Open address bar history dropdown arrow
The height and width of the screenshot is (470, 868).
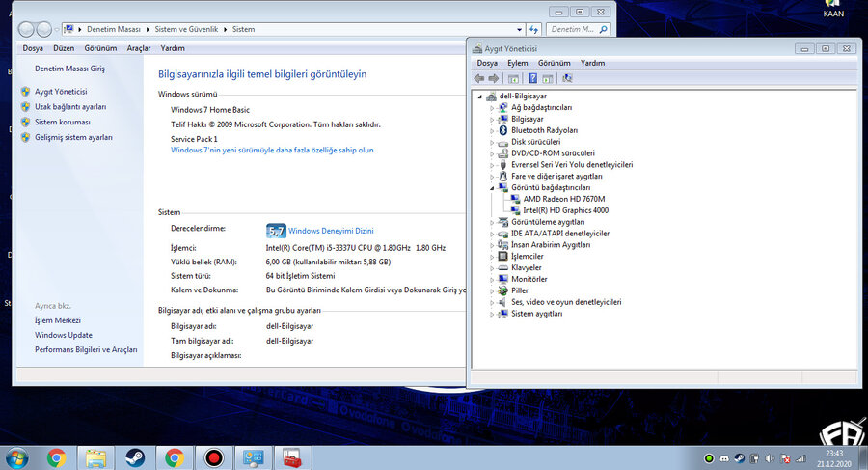[x=519, y=29]
